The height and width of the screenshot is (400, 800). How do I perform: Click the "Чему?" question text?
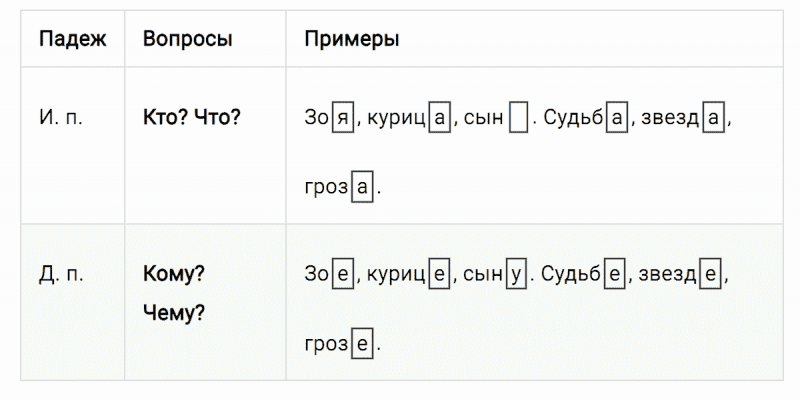(x=174, y=313)
